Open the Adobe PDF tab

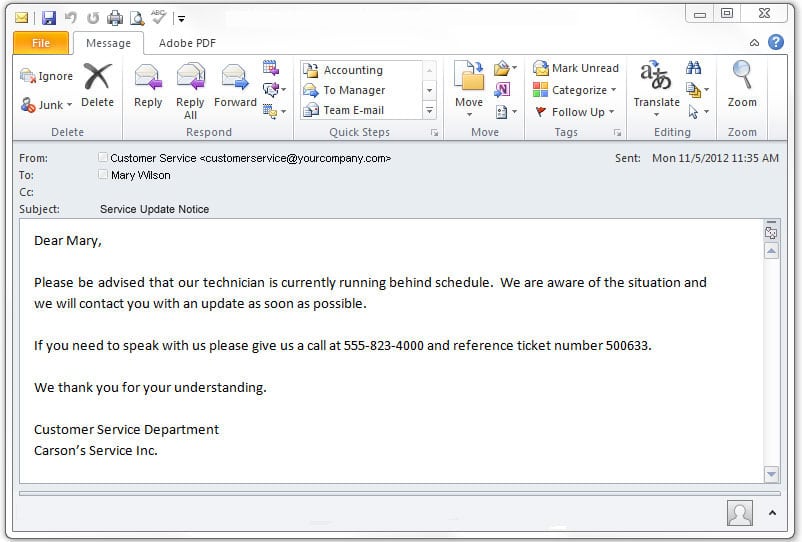[x=187, y=43]
